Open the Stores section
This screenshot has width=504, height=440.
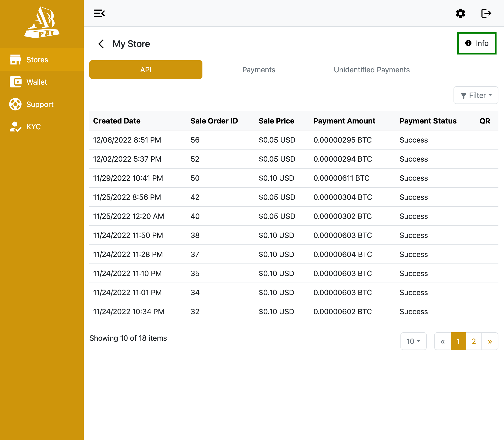pyautogui.click(x=42, y=60)
